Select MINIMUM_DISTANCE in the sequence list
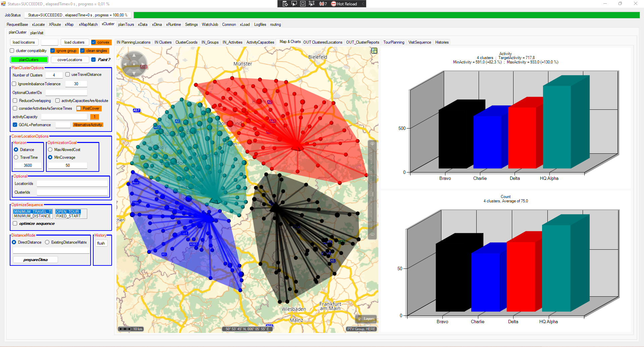 [x=33, y=216]
